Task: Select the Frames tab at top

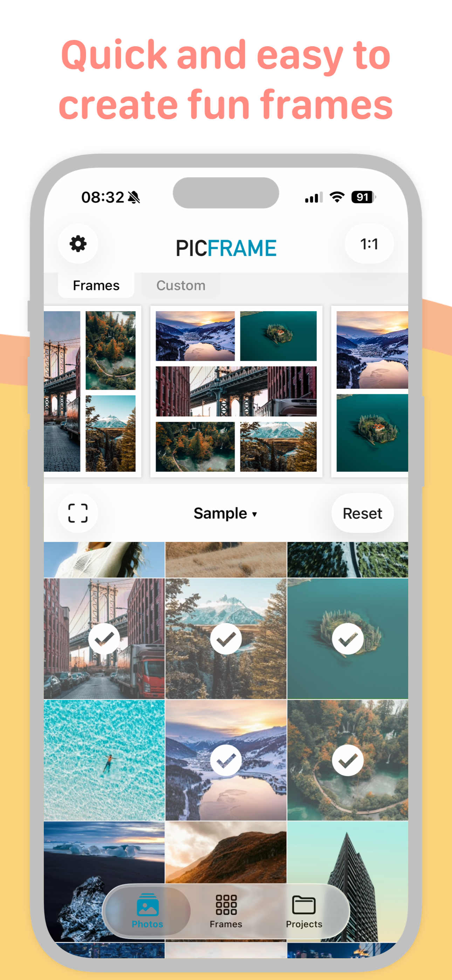Action: click(x=96, y=285)
